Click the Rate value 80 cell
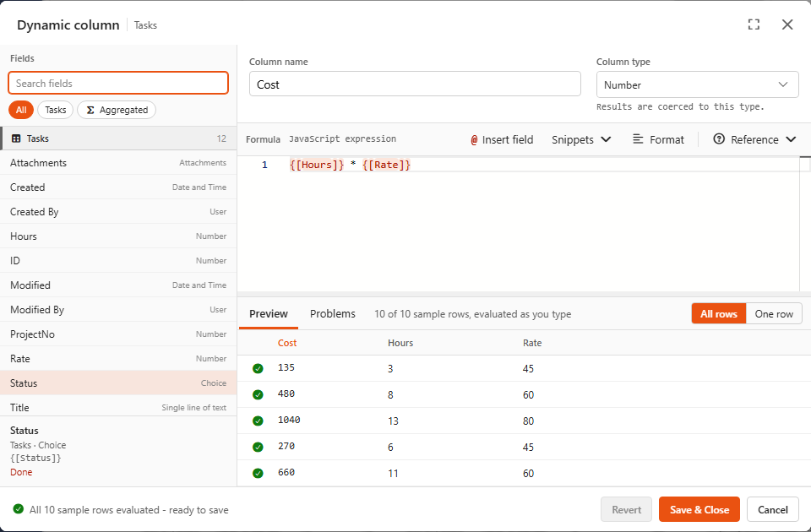 [528, 421]
